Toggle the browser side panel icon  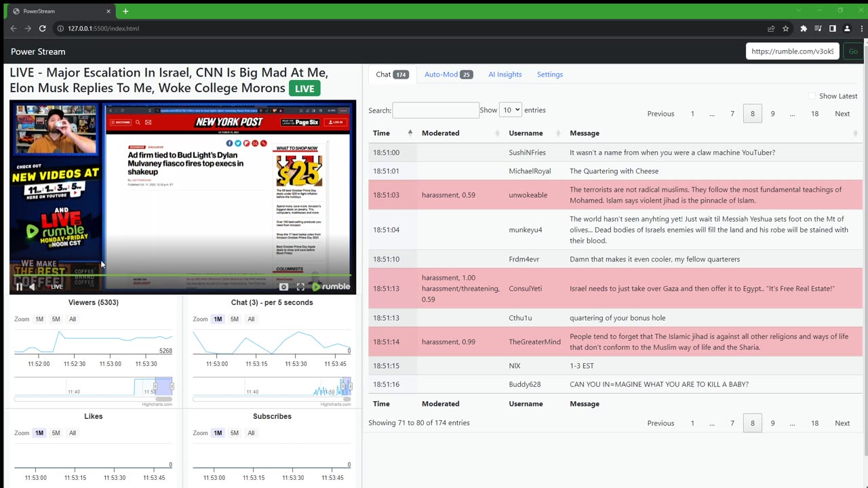832,28
